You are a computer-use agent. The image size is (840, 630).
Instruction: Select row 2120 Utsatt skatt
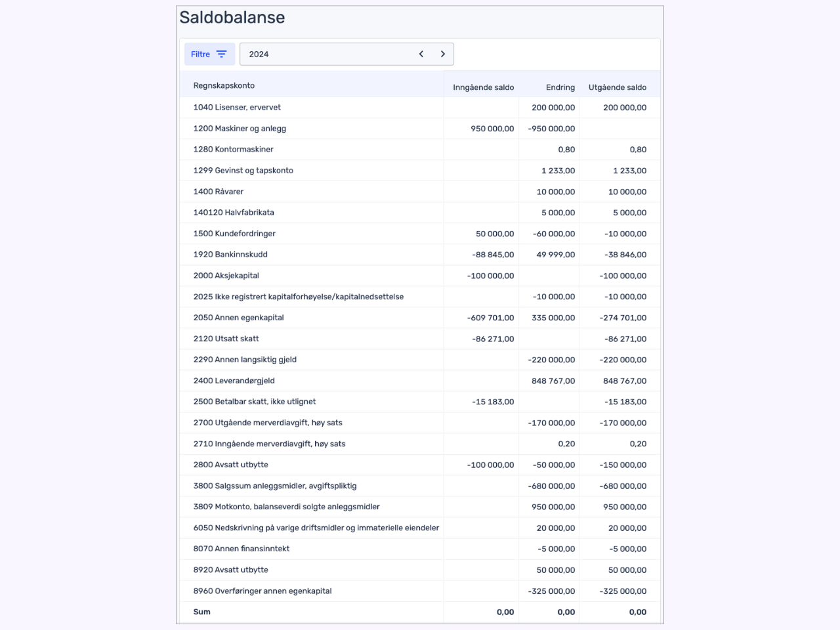coord(420,339)
